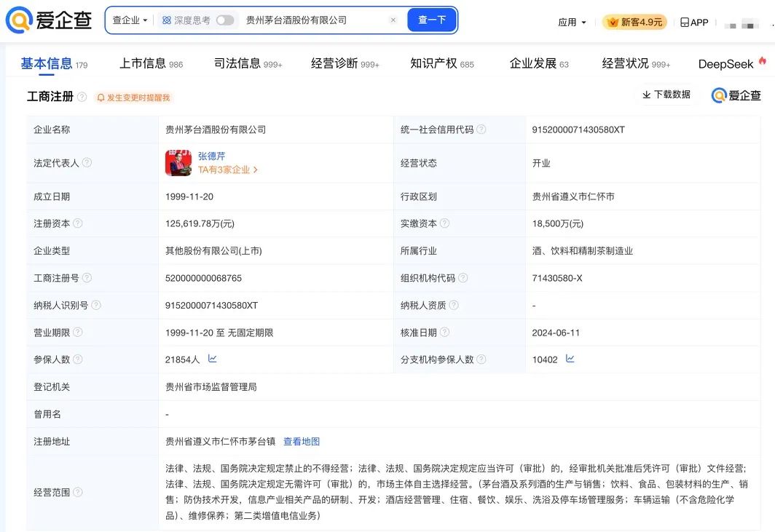
Task: Click the 下载数据 download button
Action: (666, 95)
